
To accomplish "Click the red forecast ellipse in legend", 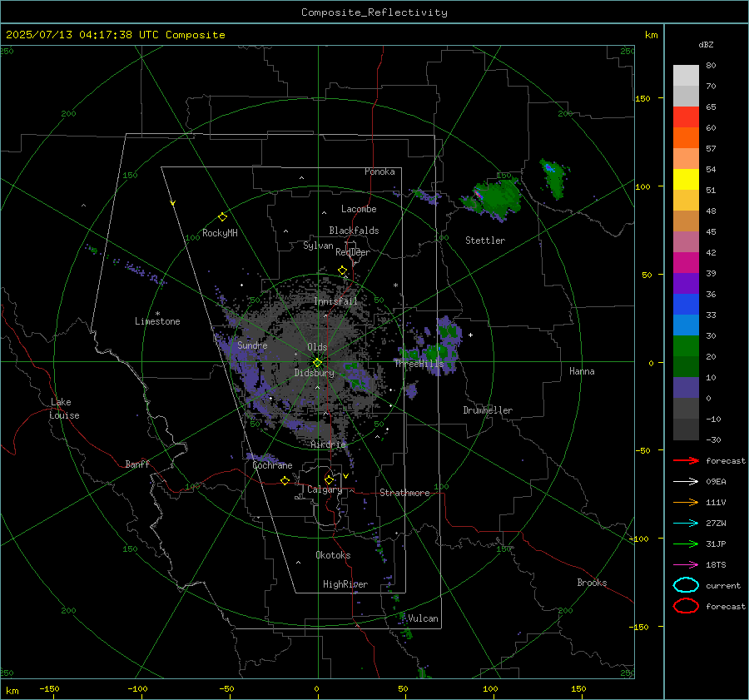I will (x=686, y=606).
